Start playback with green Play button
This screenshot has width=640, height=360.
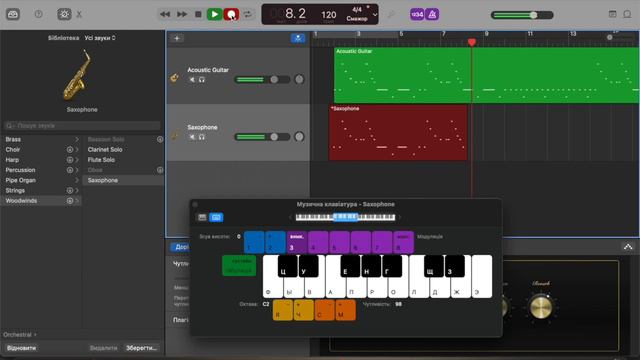(214, 14)
